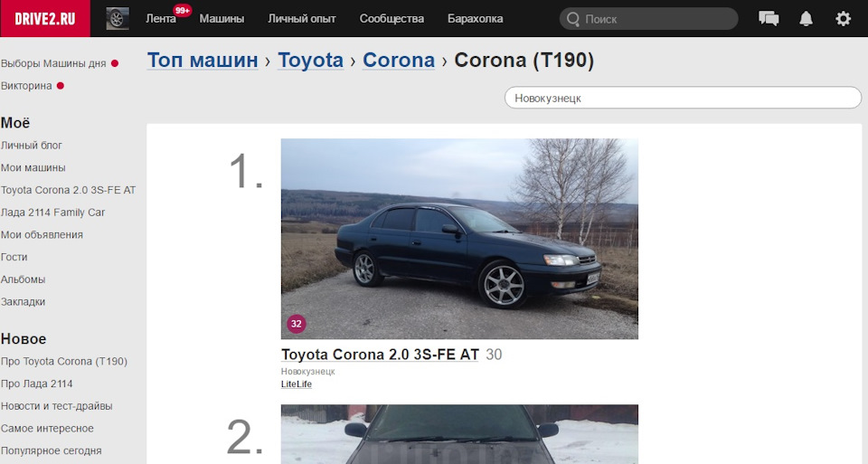Go to the Барахолка section
This screenshot has width=868, height=464.
(475, 19)
